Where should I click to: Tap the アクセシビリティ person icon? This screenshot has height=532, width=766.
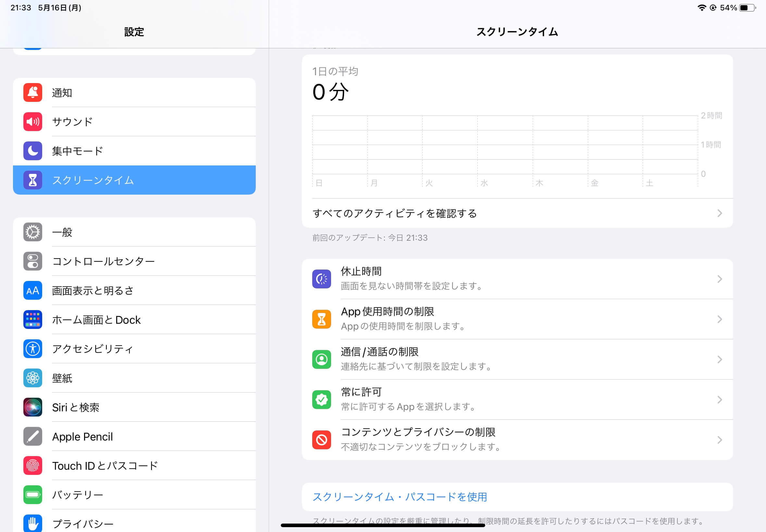[33, 349]
